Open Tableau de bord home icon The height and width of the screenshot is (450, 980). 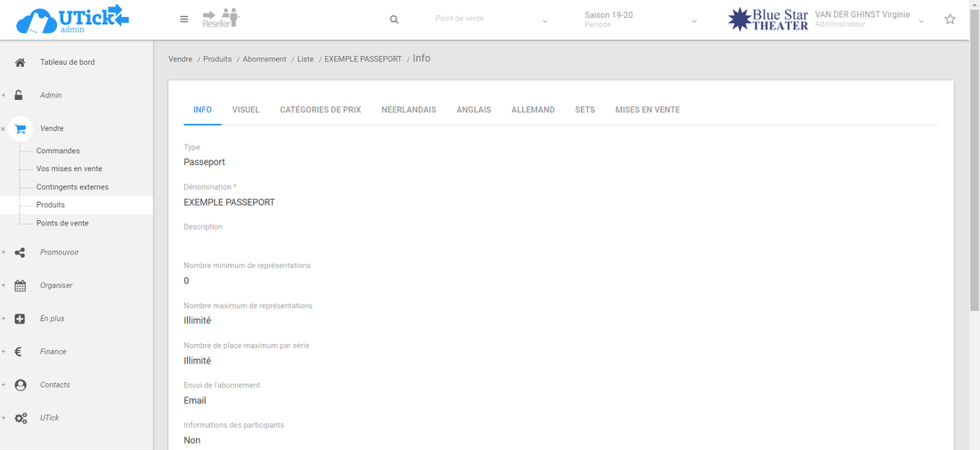[x=20, y=62]
